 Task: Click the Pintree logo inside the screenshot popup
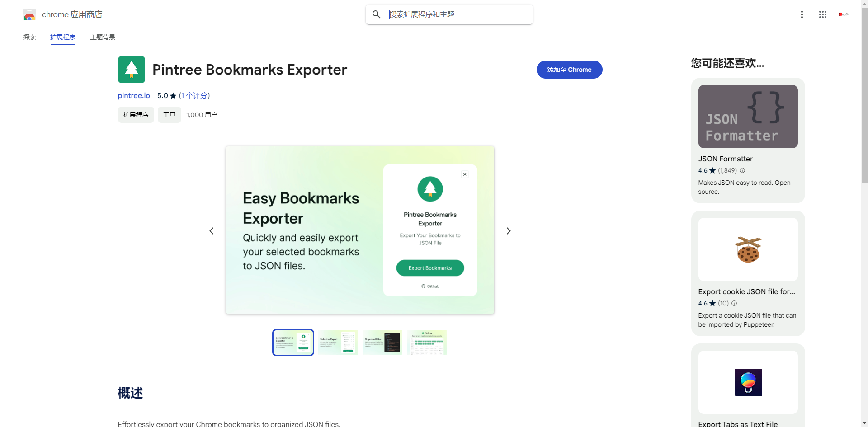click(x=430, y=189)
